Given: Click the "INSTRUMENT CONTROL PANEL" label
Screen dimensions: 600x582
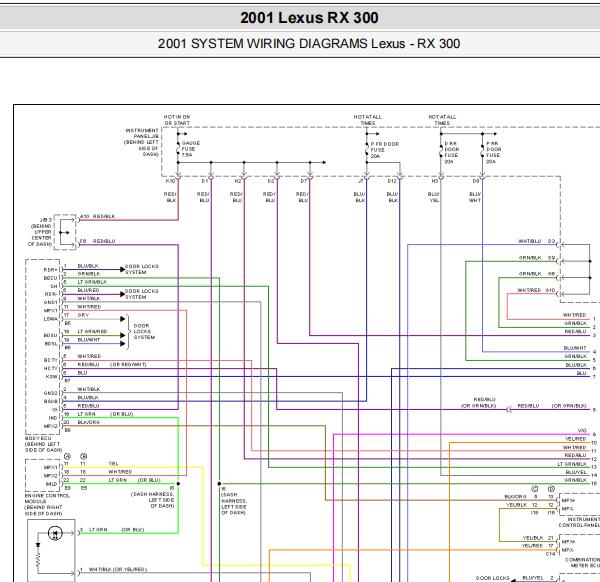Looking at the screenshot, I should coord(579,522).
